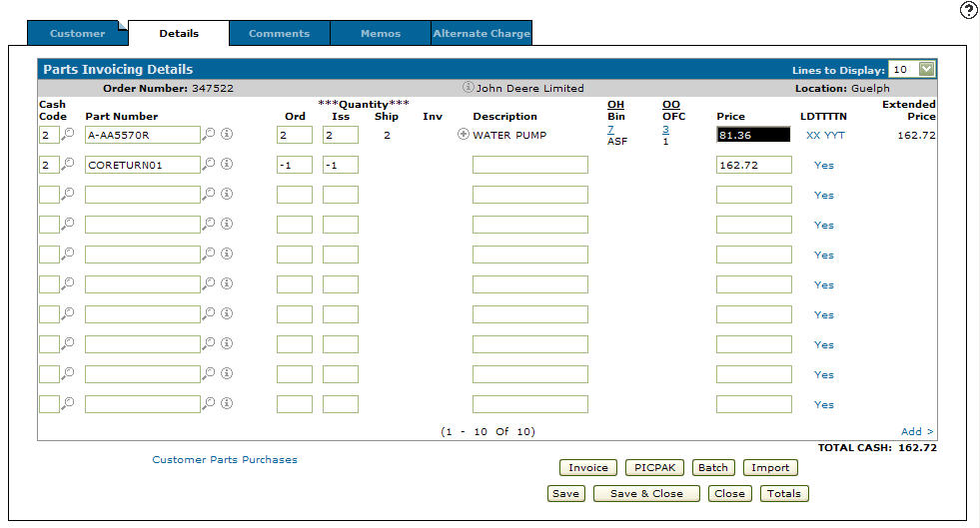This screenshot has width=980, height=528.
Task: Click the Invoice button
Action: 587,467
